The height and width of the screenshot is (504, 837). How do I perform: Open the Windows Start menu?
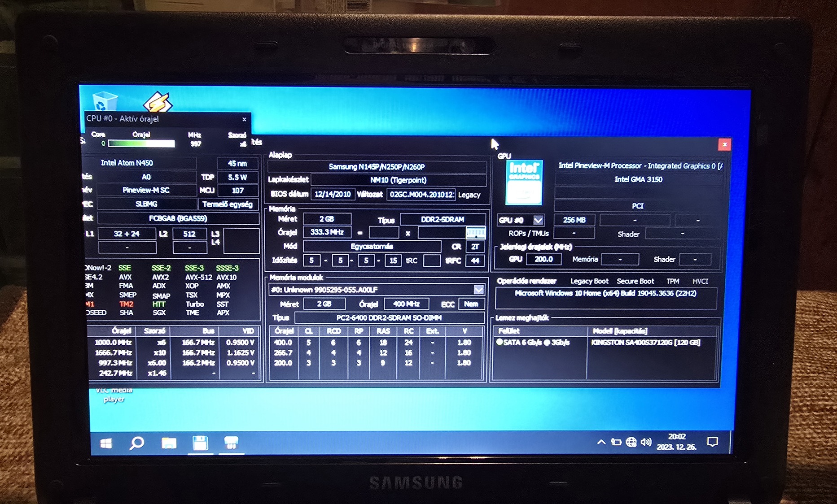pos(106,443)
